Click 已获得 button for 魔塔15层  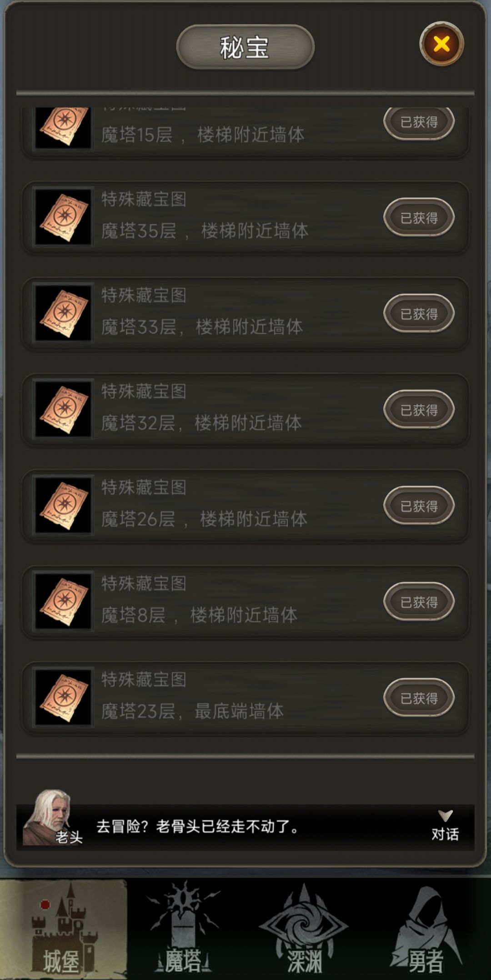(x=419, y=122)
